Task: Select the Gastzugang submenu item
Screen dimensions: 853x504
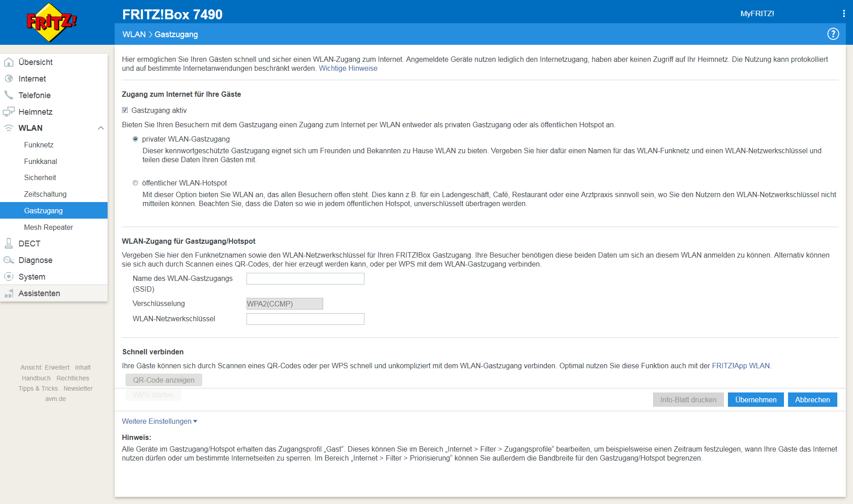Action: (x=54, y=211)
